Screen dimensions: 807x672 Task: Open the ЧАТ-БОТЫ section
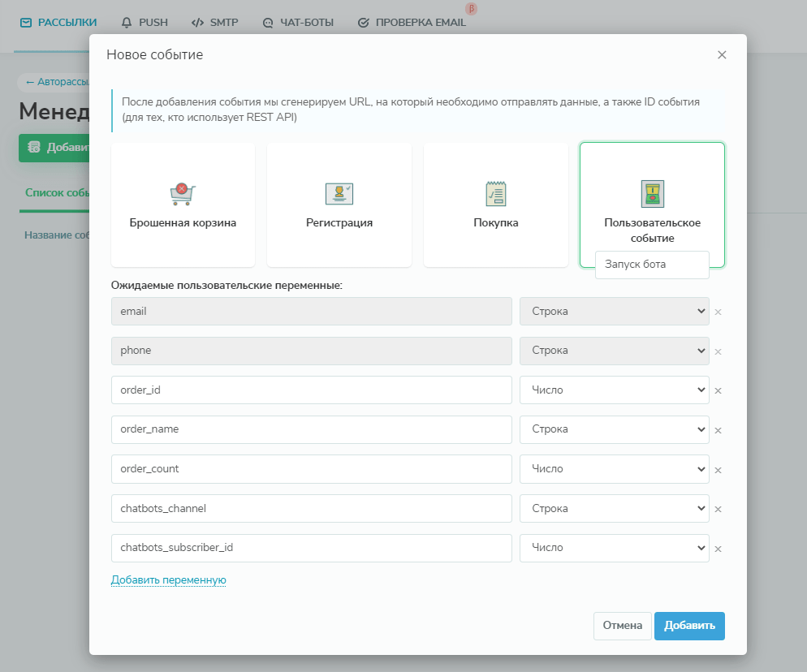pyautogui.click(x=298, y=23)
